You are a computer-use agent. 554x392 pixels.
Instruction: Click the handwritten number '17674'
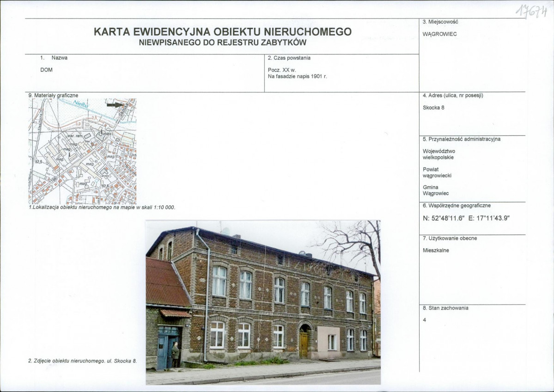531,12
